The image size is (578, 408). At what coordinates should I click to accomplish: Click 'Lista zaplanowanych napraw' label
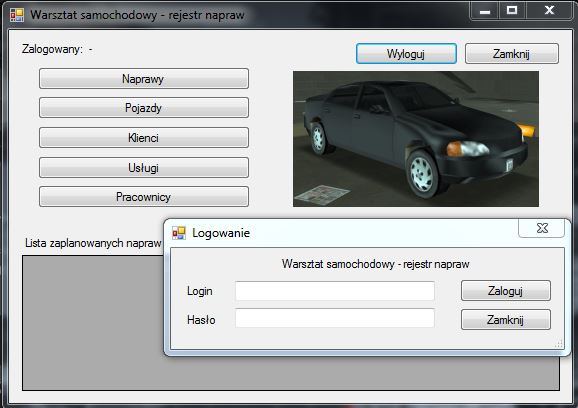coord(93,243)
